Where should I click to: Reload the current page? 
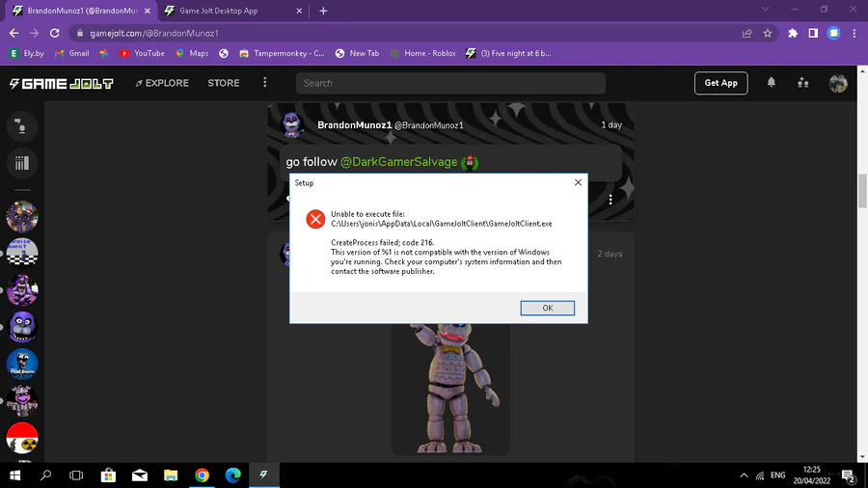pyautogui.click(x=54, y=33)
